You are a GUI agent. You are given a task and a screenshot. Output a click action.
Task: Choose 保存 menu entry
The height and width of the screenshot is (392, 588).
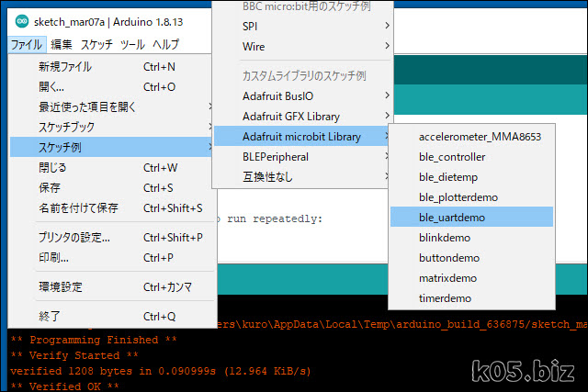111,188
